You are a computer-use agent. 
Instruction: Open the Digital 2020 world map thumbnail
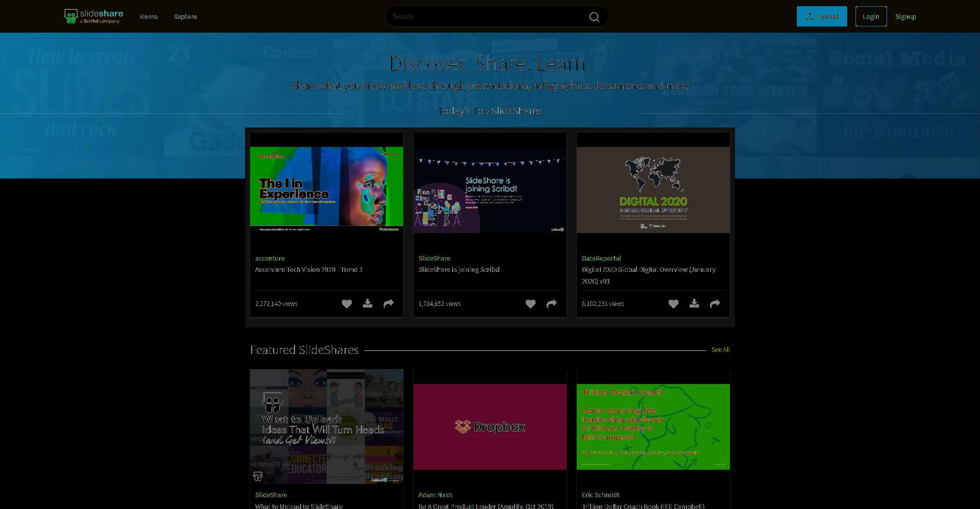point(653,190)
